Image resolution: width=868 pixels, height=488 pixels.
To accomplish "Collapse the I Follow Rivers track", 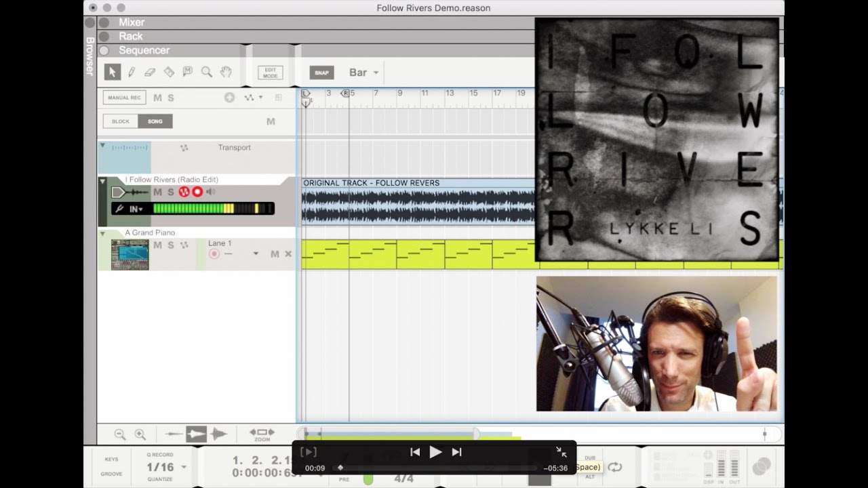I will click(102, 181).
